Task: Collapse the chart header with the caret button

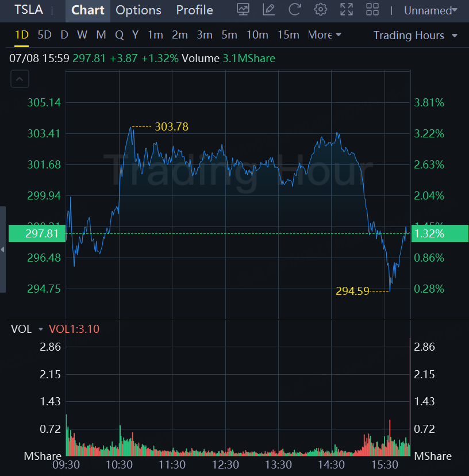Action: click(20, 79)
